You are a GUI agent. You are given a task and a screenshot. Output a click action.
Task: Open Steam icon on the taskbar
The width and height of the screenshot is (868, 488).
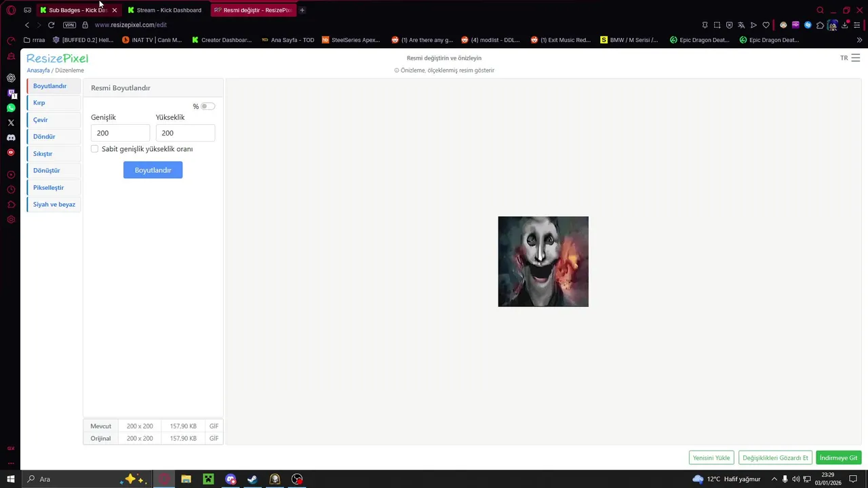[252, 479]
